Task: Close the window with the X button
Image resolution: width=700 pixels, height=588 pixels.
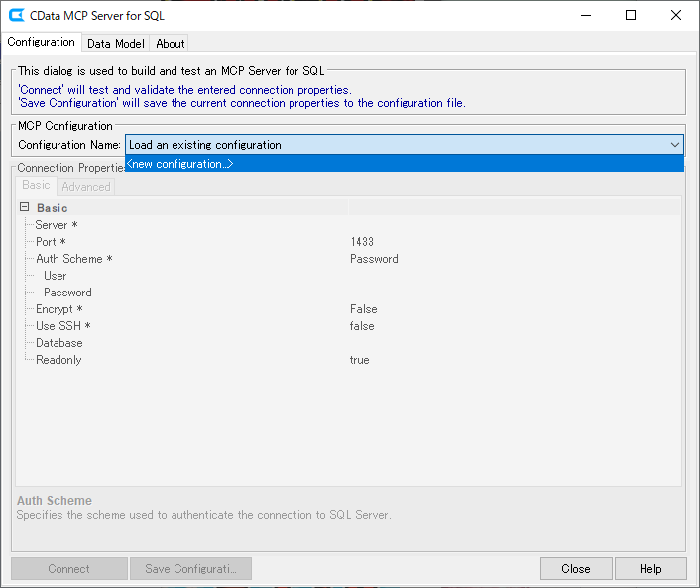Action: click(676, 15)
